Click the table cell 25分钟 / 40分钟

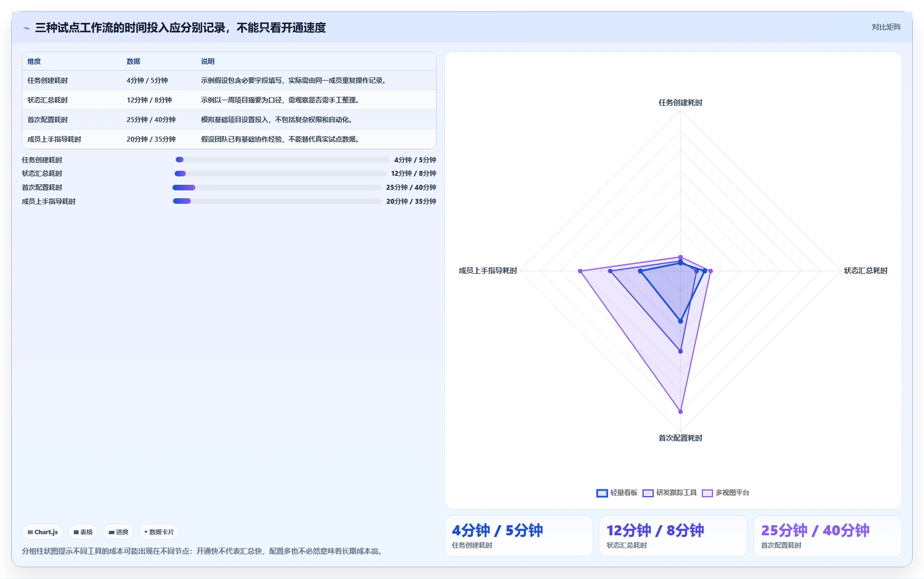pos(151,120)
